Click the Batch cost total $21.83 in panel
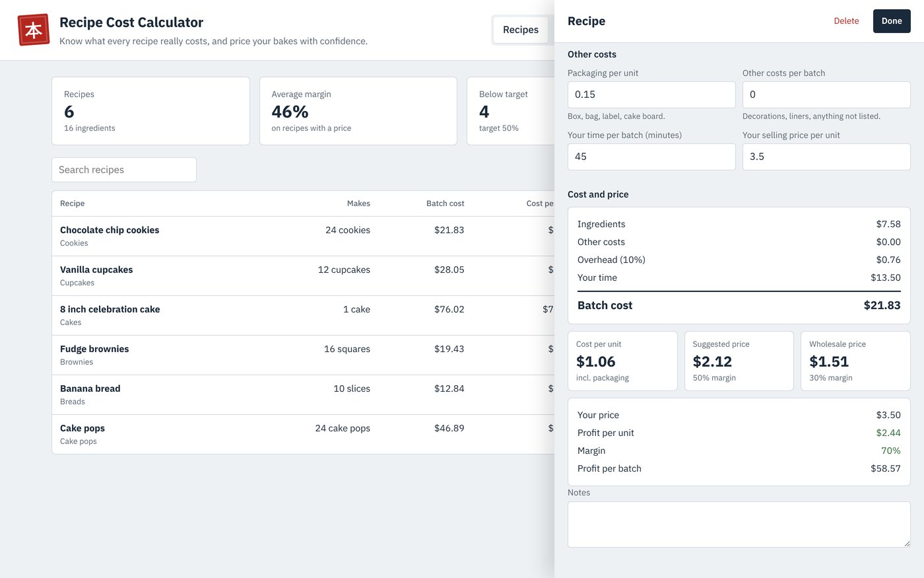 882,305
